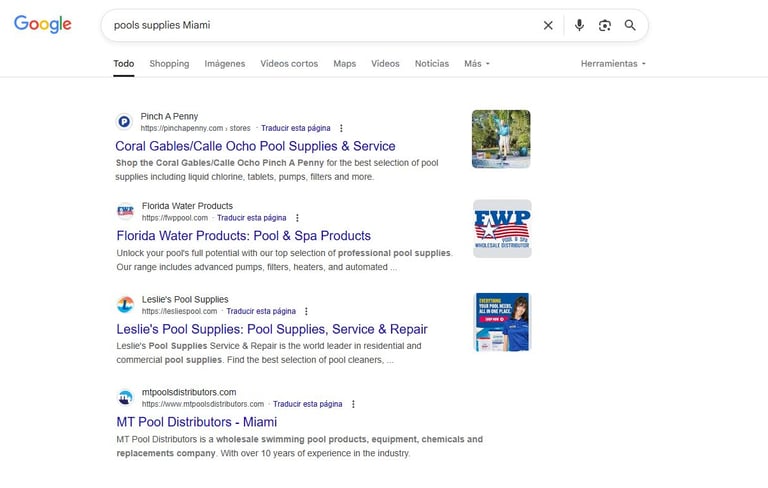Clear the search box with X icon

(x=548, y=25)
